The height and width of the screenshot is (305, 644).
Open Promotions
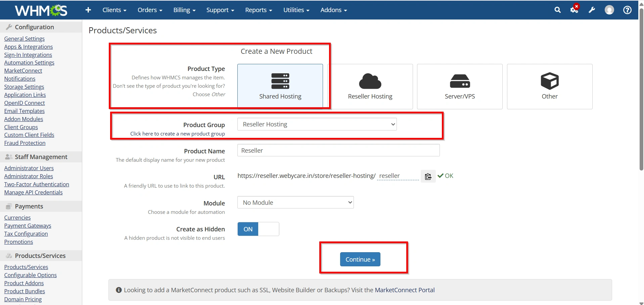(x=19, y=242)
